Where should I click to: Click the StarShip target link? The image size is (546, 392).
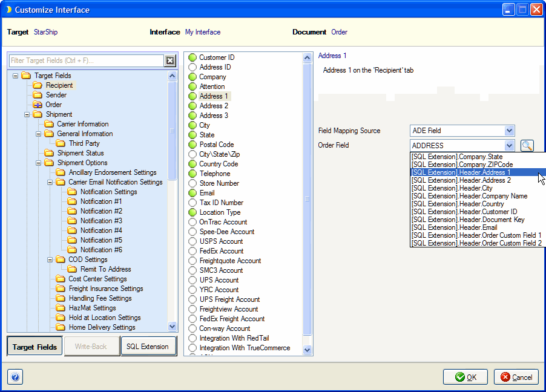tap(45, 32)
